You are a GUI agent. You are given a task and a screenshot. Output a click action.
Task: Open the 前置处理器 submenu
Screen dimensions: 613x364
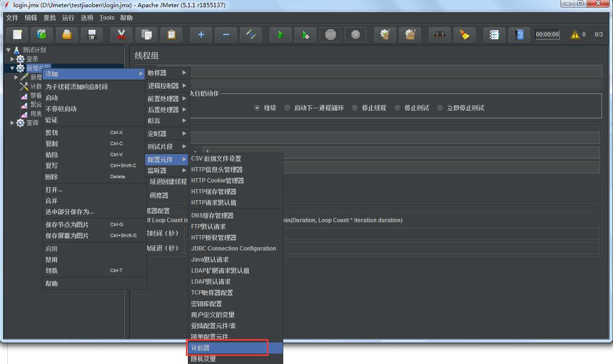pyautogui.click(x=167, y=99)
